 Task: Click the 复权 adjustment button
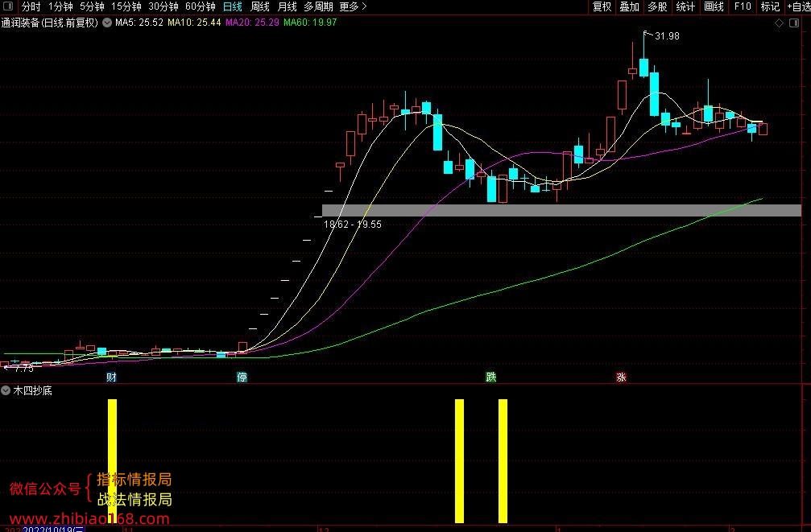point(602,6)
